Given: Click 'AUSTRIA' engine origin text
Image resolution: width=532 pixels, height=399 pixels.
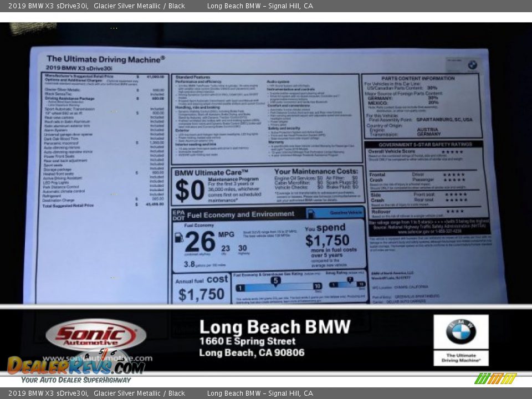Looking at the screenshot, I should click(x=427, y=130).
